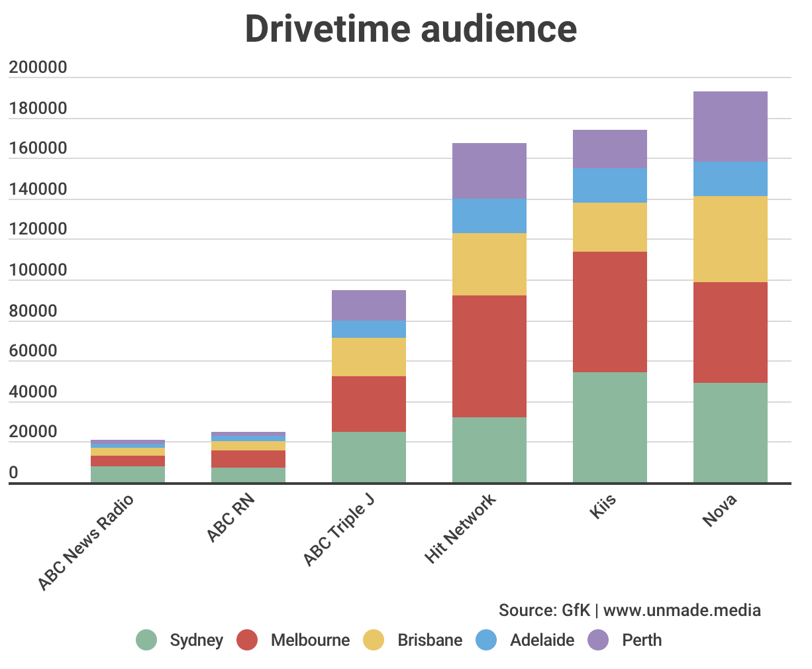Select ABC RN bar's yellow Brisbane segment
The width and height of the screenshot is (812, 669).
(248, 446)
